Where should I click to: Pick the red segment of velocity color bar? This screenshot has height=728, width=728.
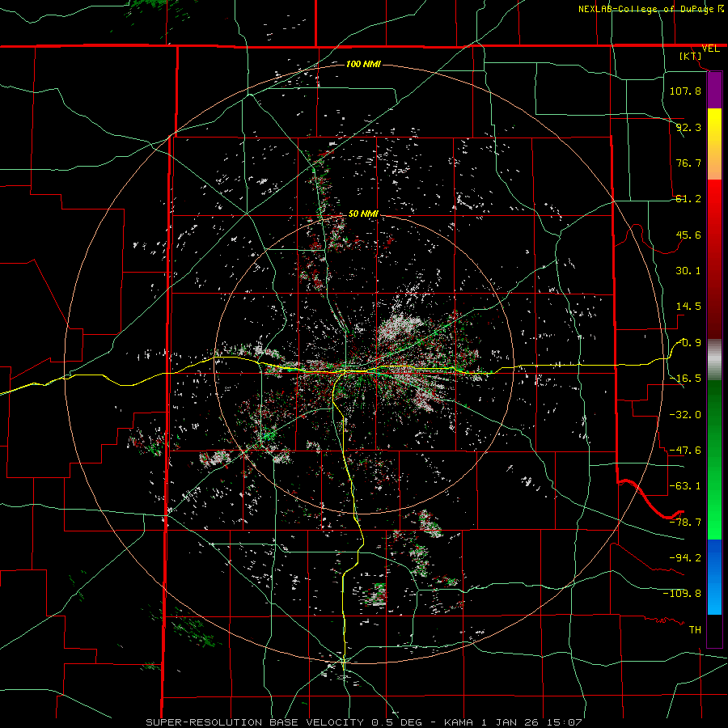(714, 259)
